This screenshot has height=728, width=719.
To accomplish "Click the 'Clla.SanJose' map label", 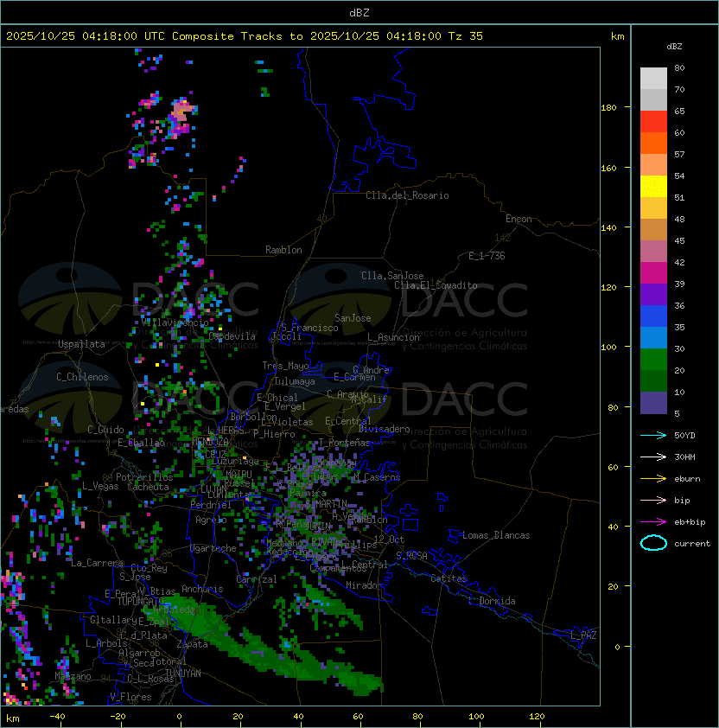I will coord(392,276).
